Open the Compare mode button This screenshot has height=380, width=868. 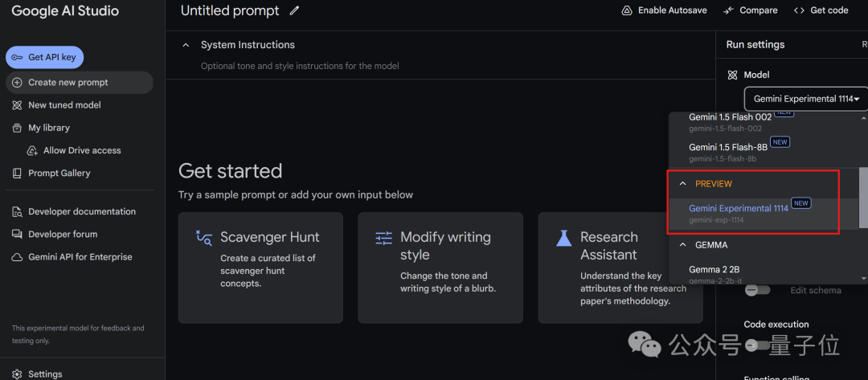pos(750,10)
